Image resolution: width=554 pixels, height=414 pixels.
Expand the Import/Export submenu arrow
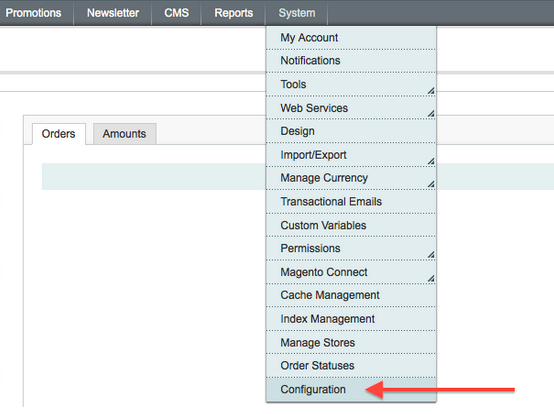point(431,161)
